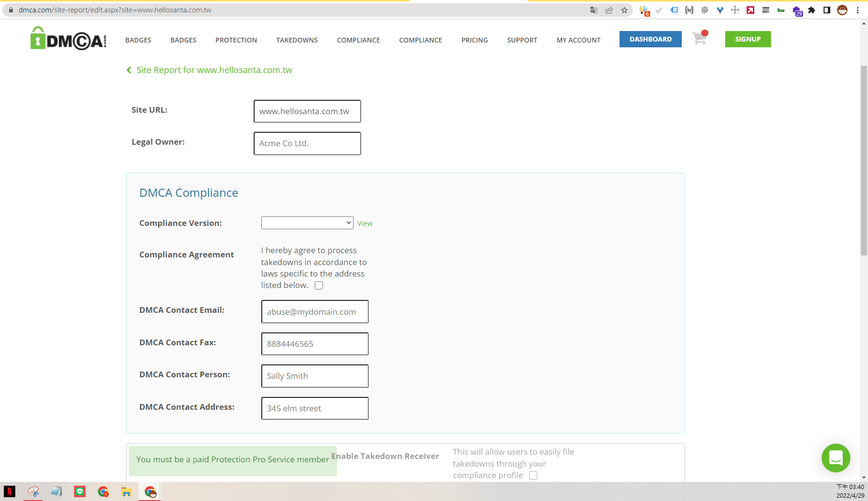Click the site lock icon in address bar
This screenshot has width=868, height=501.
(11, 10)
